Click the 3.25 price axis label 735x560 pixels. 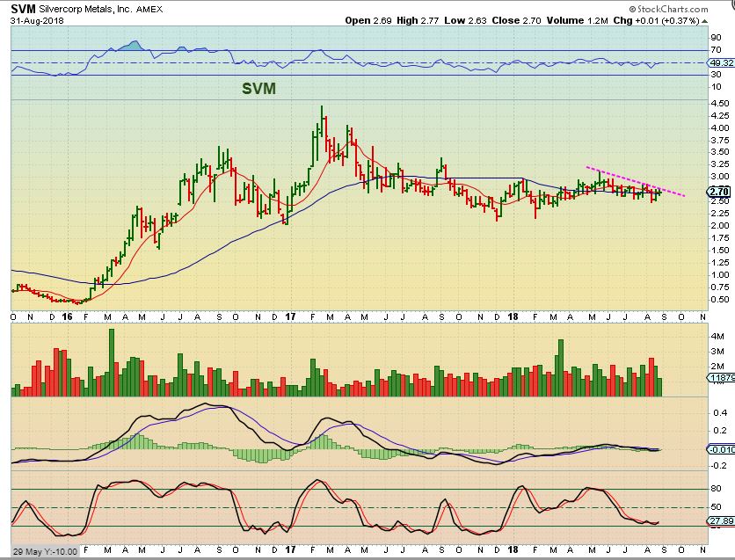(x=719, y=164)
